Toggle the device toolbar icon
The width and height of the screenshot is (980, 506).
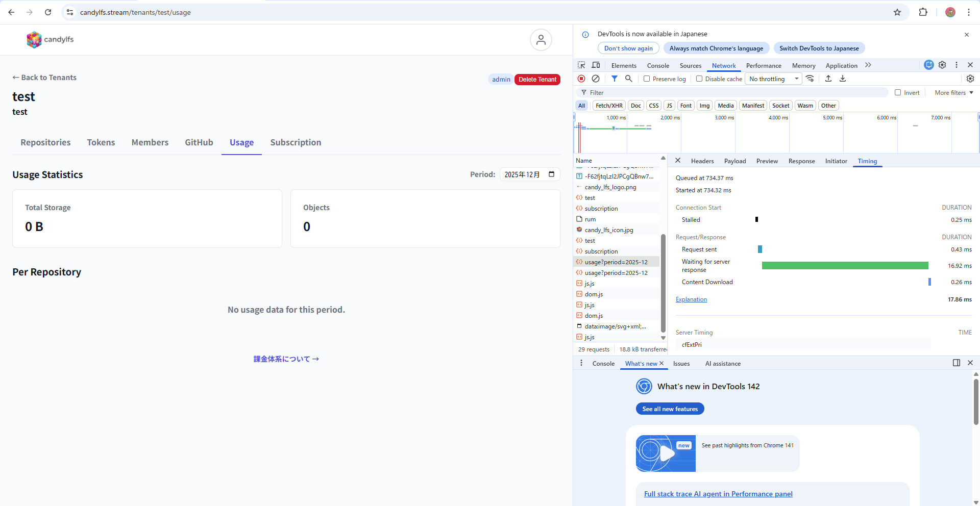click(596, 65)
